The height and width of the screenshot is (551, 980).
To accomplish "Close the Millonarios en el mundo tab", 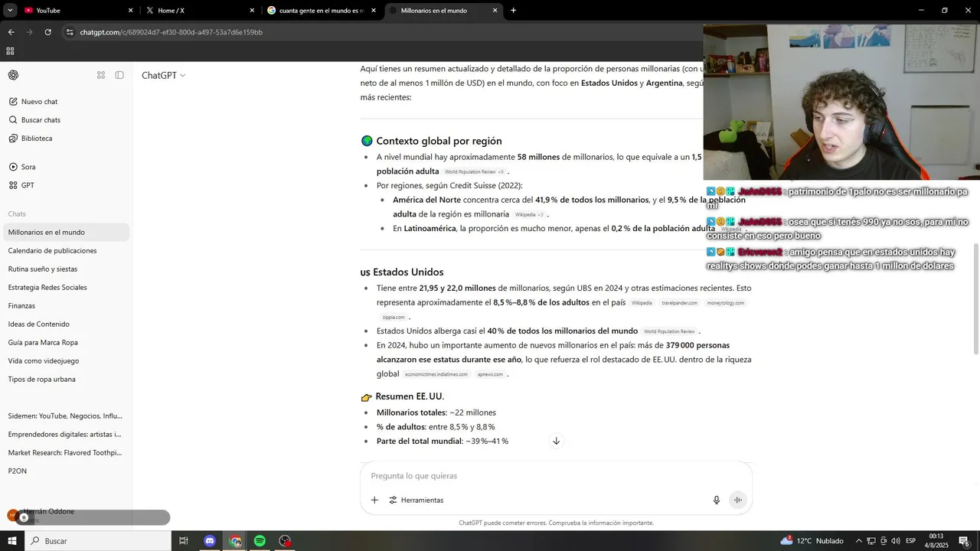I will (x=495, y=11).
